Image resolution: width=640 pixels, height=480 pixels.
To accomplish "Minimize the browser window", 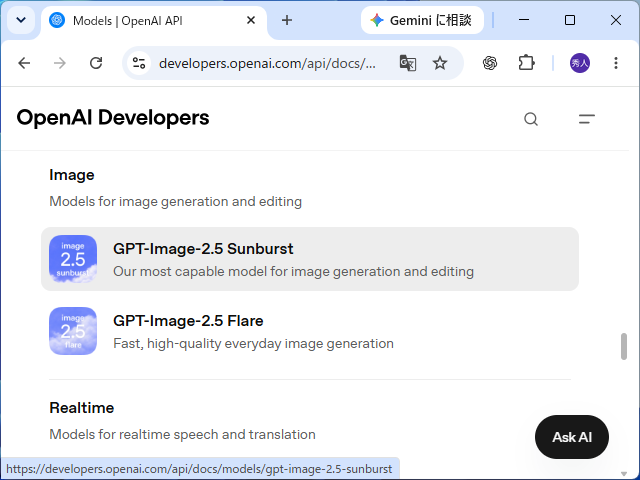I will point(524,20).
